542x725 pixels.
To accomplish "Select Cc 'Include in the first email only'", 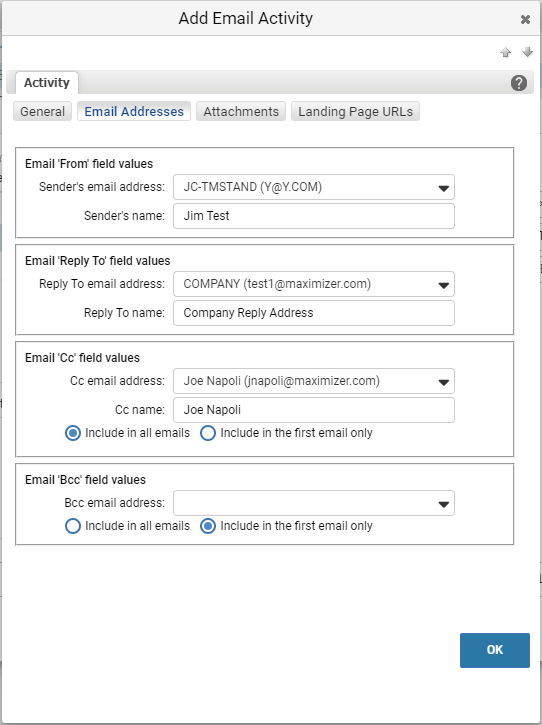I will [x=208, y=433].
